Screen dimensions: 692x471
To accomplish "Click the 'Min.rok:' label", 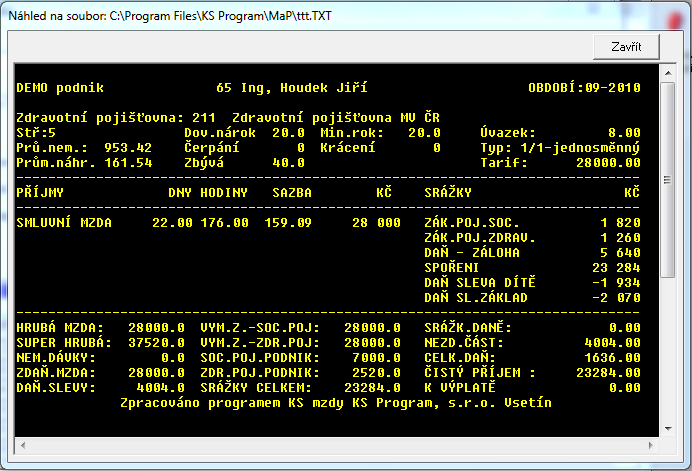I will click(352, 133).
